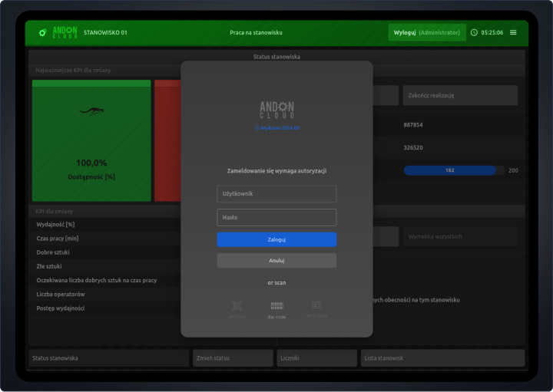The image size is (553, 392).
Task: Click the blue progress bar showing 182
Action: tap(450, 170)
